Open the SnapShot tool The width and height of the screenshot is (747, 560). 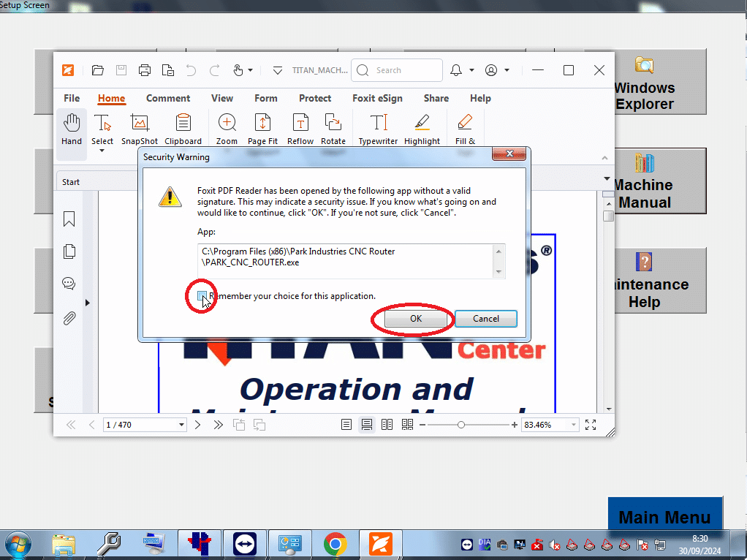pos(140,128)
